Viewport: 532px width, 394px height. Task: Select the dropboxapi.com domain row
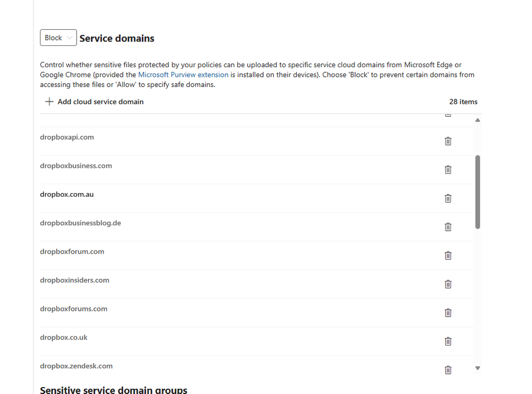67,138
